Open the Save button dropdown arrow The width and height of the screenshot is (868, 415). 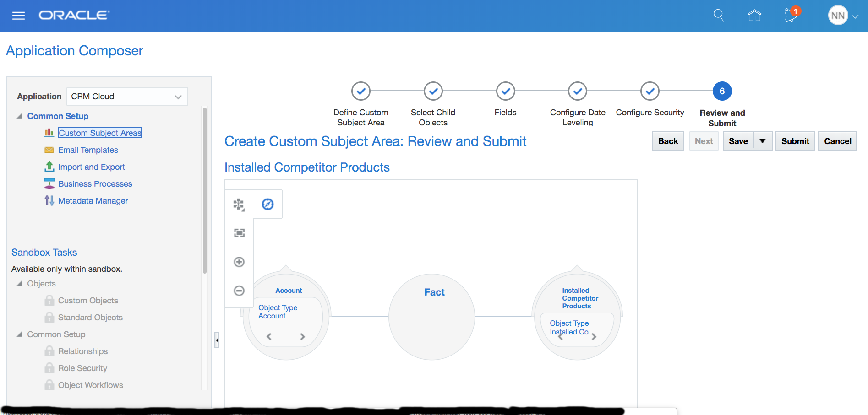click(763, 141)
